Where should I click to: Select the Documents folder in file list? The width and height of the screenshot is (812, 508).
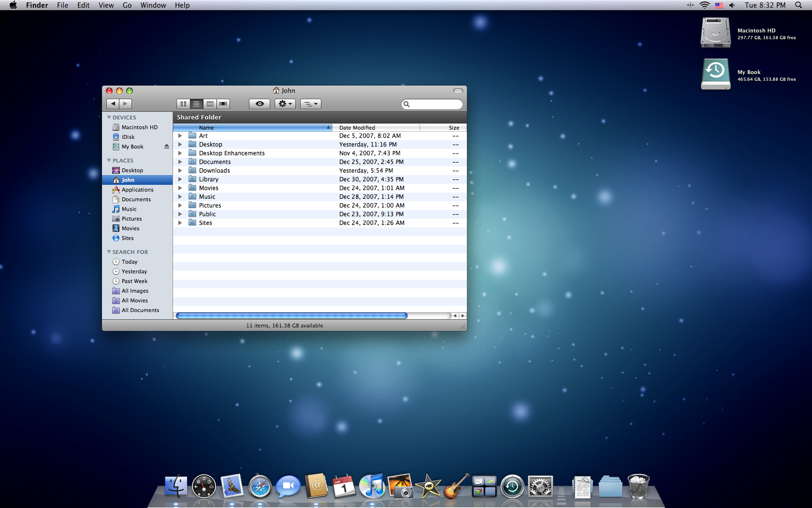pos(320,162)
